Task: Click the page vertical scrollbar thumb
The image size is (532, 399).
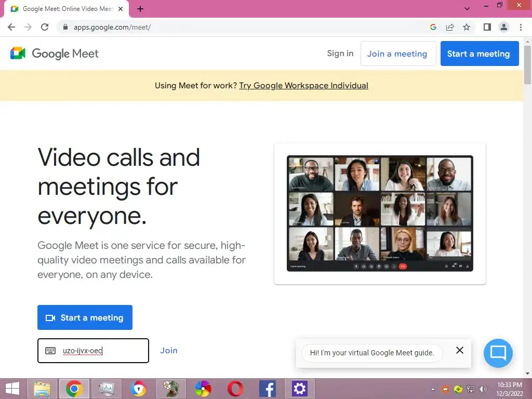Action: (x=527, y=64)
